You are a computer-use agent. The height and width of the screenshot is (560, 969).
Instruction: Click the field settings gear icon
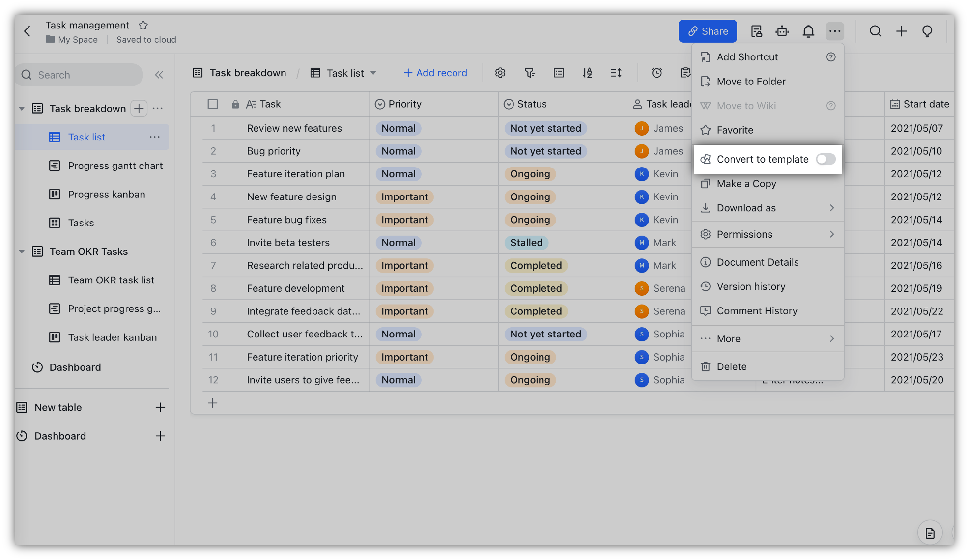pyautogui.click(x=500, y=73)
